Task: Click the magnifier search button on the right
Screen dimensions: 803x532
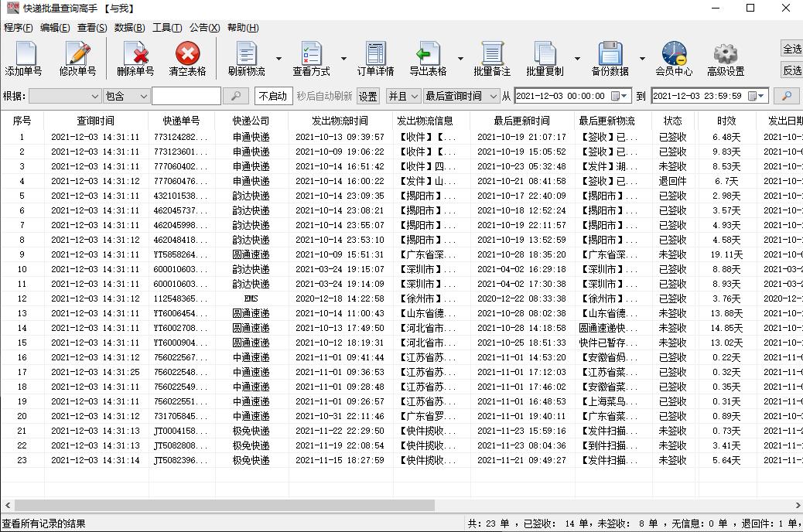Action: pyautogui.click(x=788, y=96)
